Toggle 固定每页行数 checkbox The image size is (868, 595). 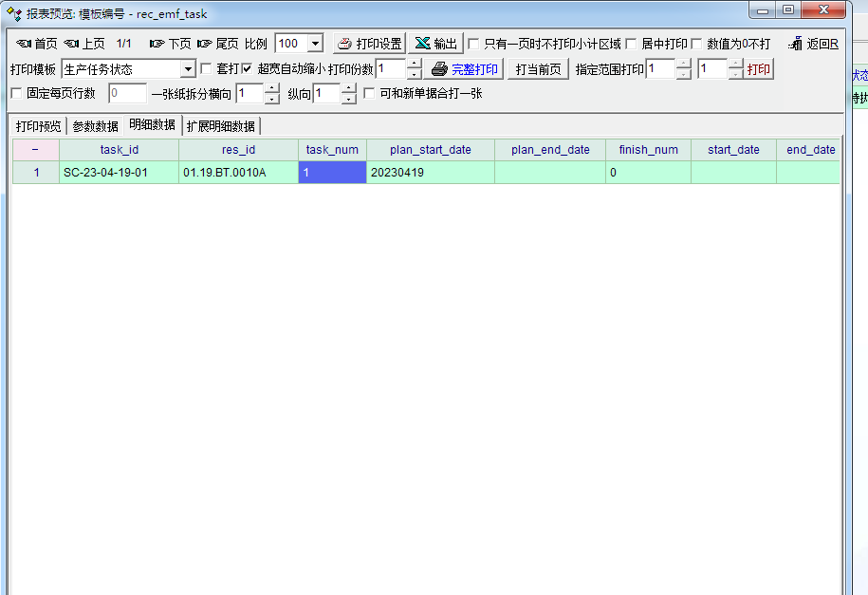[x=16, y=93]
